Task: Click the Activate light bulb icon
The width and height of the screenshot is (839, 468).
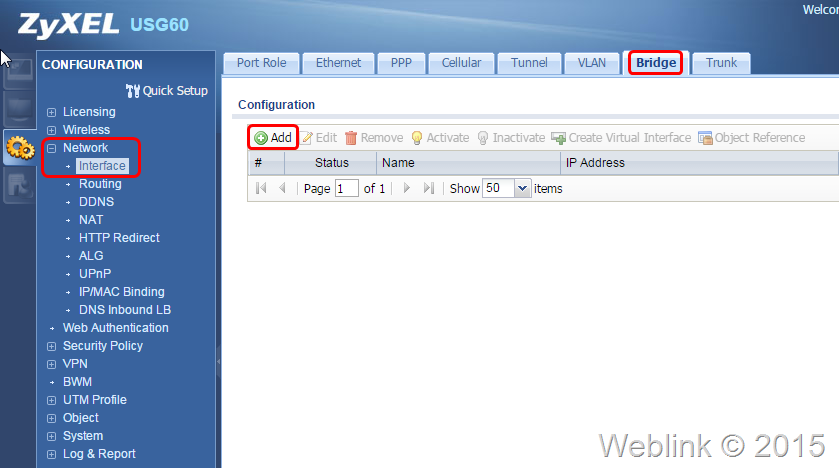Action: coord(417,138)
